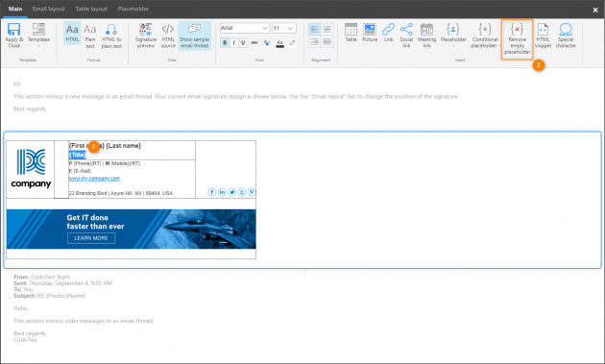Open the font size dropdown
Image resolution: width=605 pixels, height=364 pixels.
[x=284, y=28]
